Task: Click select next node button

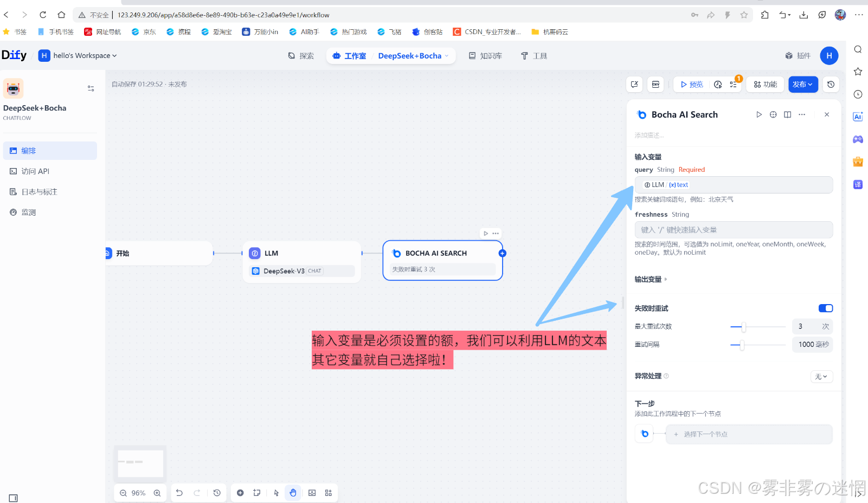Action: (749, 434)
